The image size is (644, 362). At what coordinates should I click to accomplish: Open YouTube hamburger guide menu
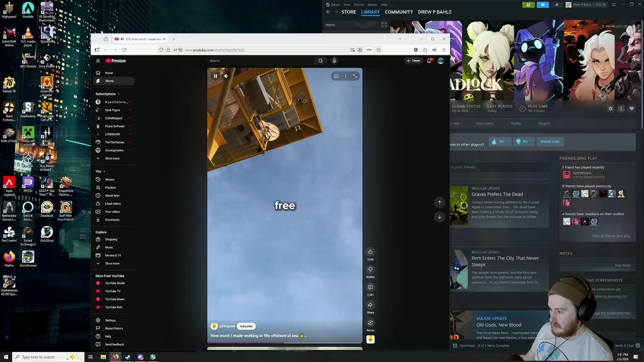[98, 61]
